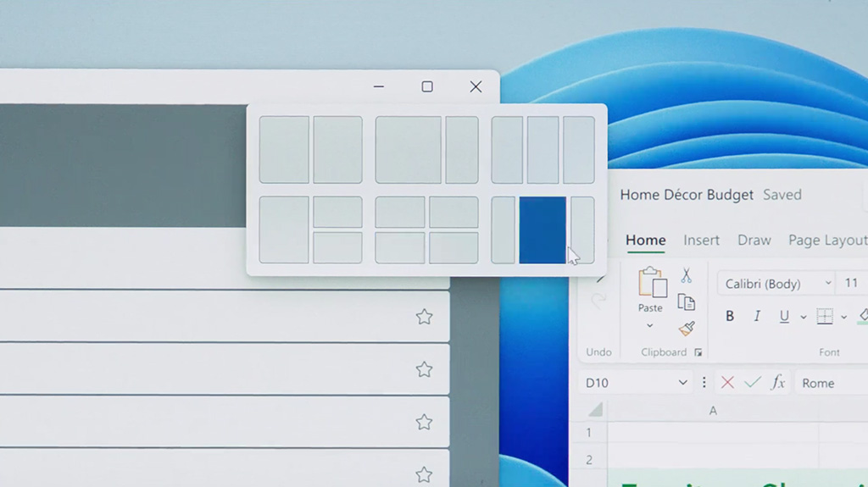Click the maximize button of the front window
Image resolution: width=868 pixels, height=487 pixels.
pyautogui.click(x=427, y=87)
